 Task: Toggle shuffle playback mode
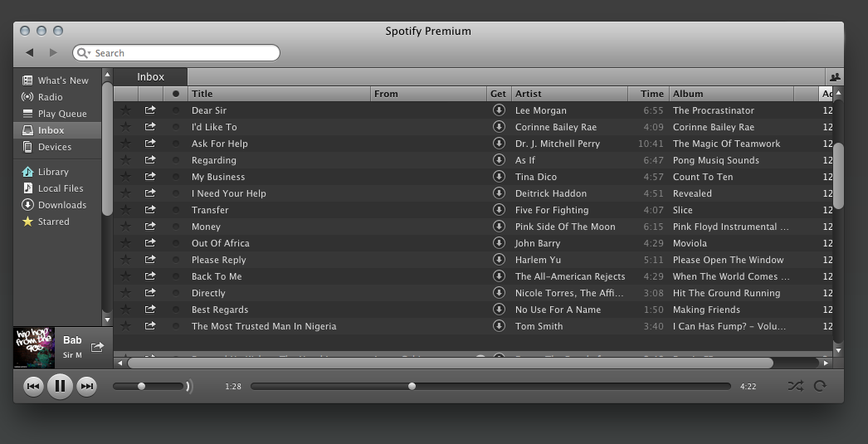795,386
